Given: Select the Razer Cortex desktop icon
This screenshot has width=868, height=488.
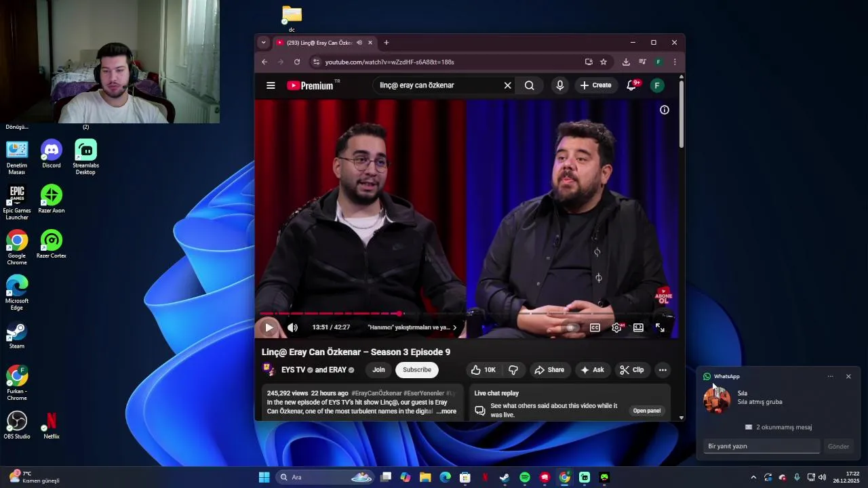Looking at the screenshot, I should tap(52, 244).
